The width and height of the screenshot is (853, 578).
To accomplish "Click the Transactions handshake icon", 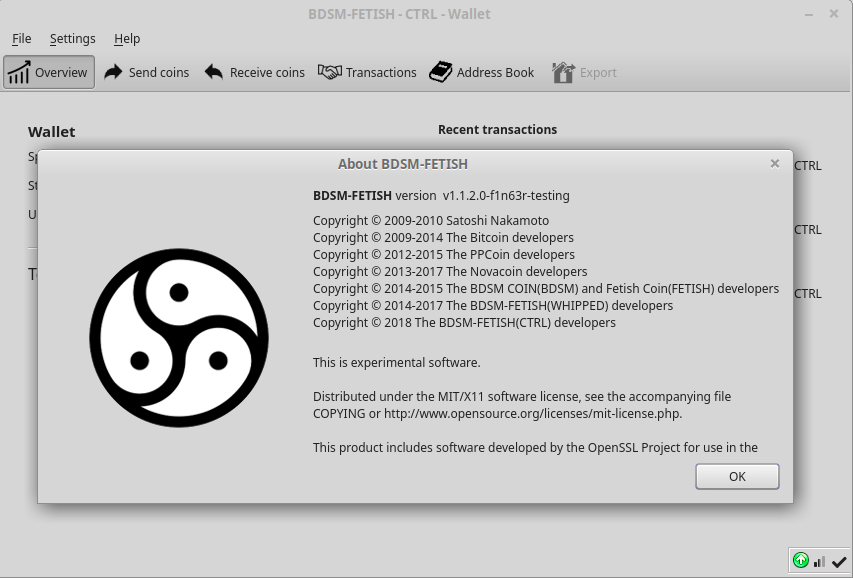I will pyautogui.click(x=330, y=72).
